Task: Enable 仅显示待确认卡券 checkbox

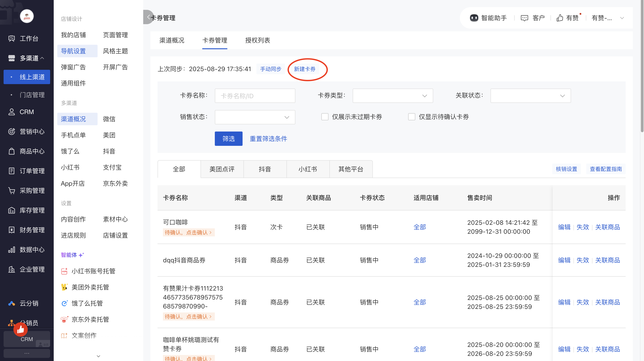Action: (x=412, y=117)
